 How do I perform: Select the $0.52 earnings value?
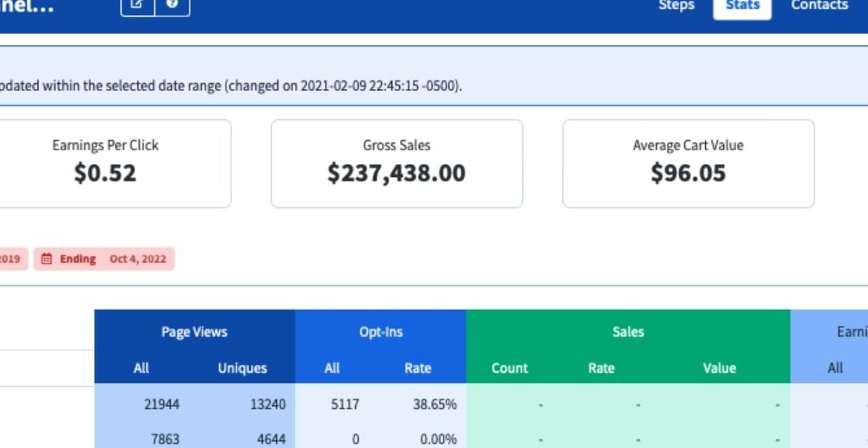click(105, 173)
